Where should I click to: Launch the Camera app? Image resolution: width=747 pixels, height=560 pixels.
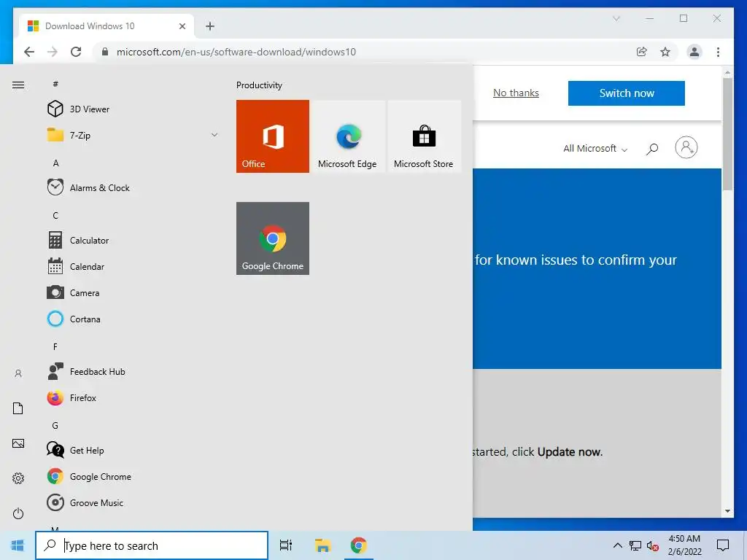click(x=133, y=292)
